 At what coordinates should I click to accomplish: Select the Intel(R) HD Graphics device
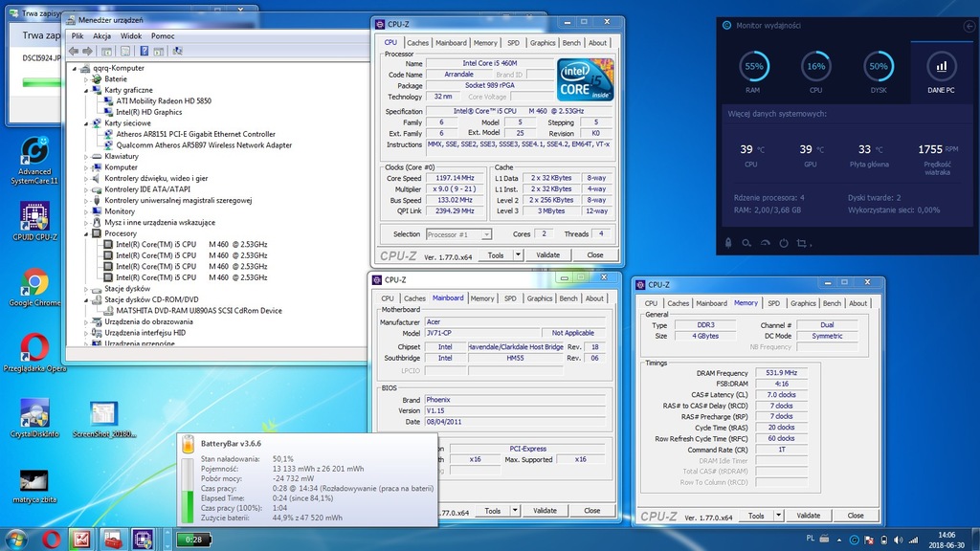[148, 113]
